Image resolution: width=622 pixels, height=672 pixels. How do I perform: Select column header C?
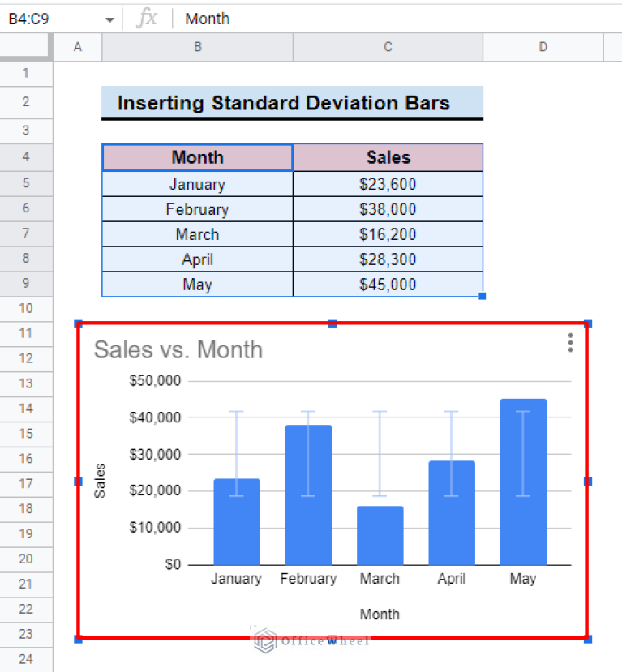tap(387, 46)
